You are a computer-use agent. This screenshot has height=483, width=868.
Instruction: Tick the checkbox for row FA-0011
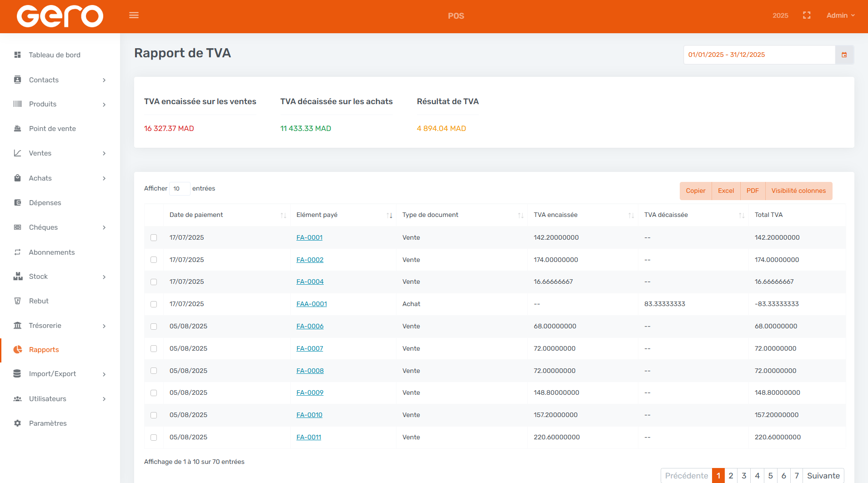(154, 438)
